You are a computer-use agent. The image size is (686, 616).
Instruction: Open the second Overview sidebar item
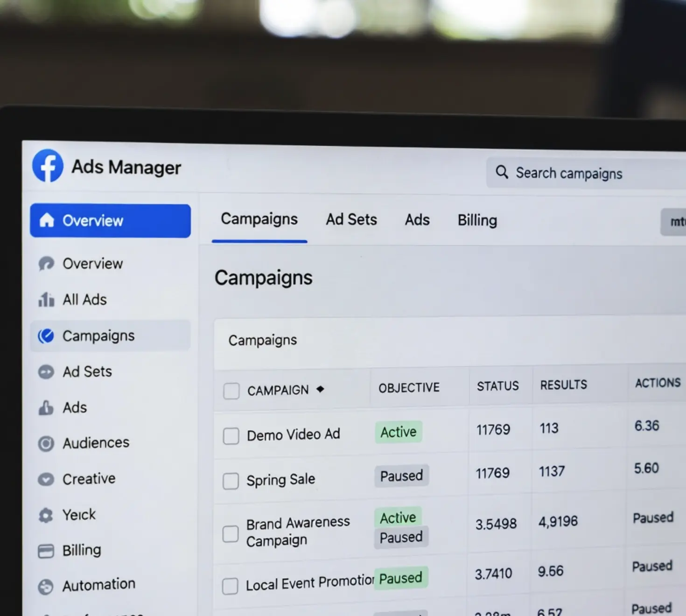point(93,263)
